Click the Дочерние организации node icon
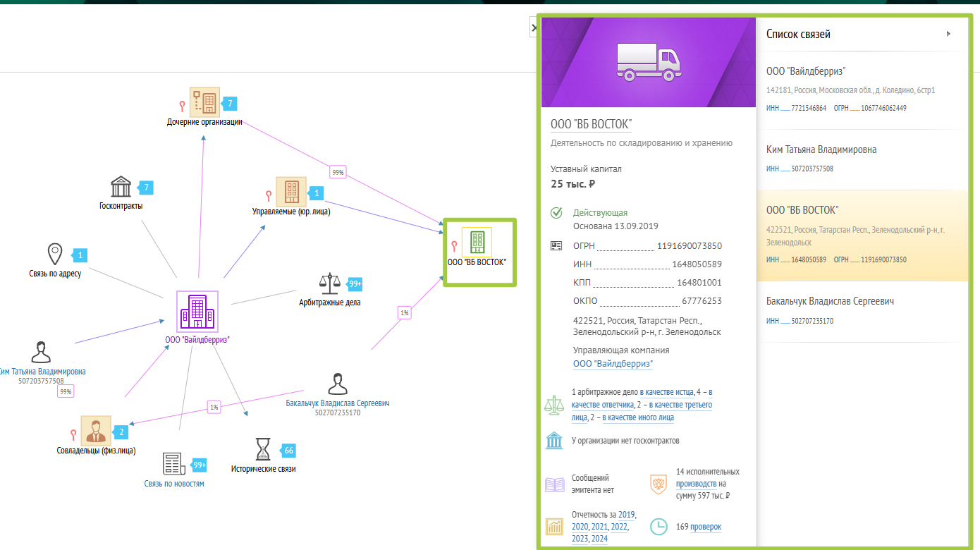Image resolution: width=980 pixels, height=550 pixels. click(205, 102)
